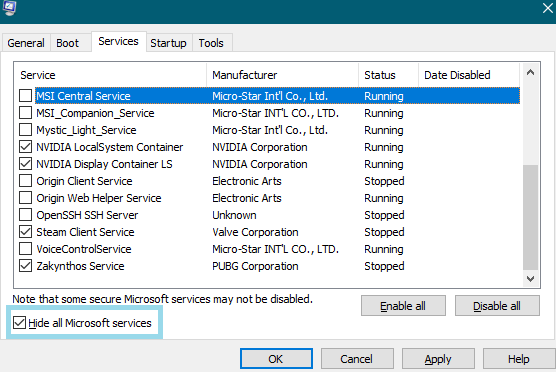556x374 pixels.
Task: Confirm with the OK button
Action: pos(276,359)
